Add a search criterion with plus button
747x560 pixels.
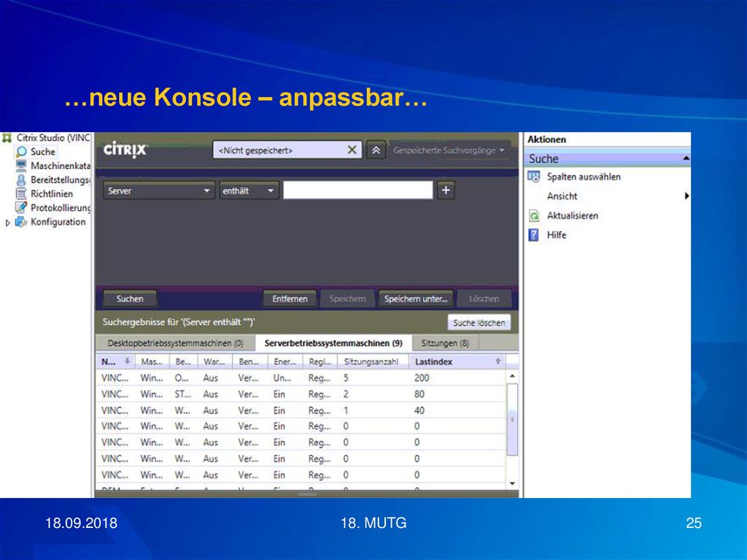[446, 190]
